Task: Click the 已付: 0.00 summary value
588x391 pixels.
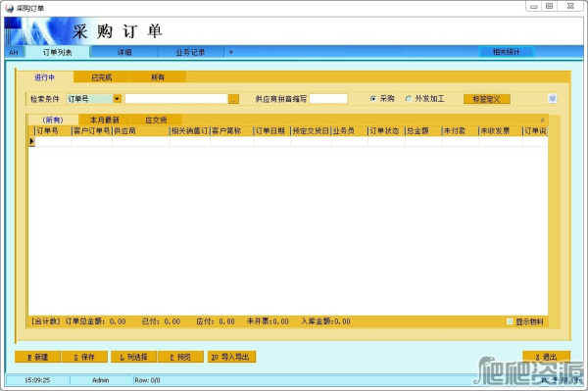Action: pos(162,321)
